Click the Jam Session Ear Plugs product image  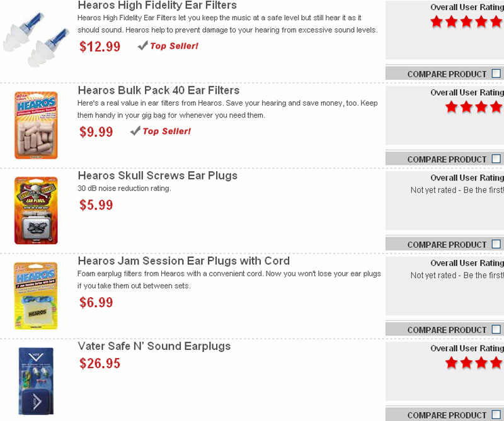36,296
